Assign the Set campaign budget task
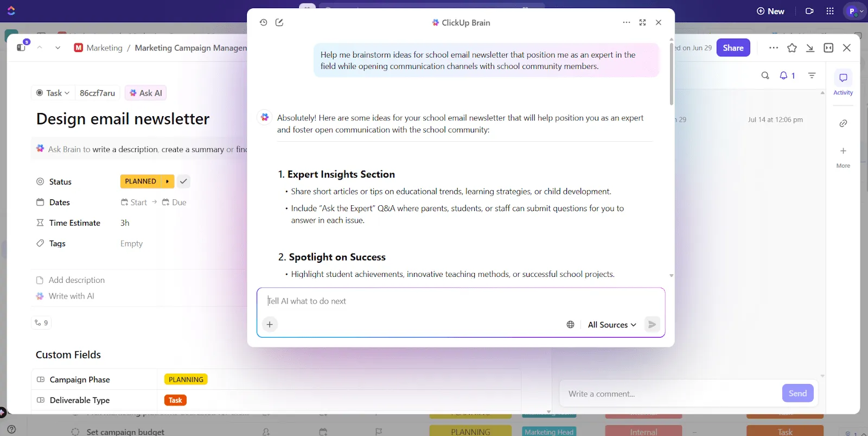 coord(266,432)
